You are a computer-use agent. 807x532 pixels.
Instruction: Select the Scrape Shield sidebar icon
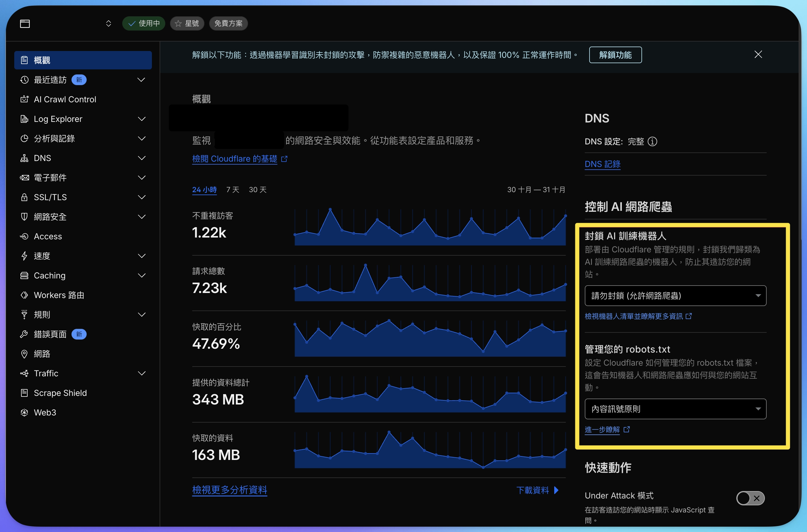tap(24, 393)
